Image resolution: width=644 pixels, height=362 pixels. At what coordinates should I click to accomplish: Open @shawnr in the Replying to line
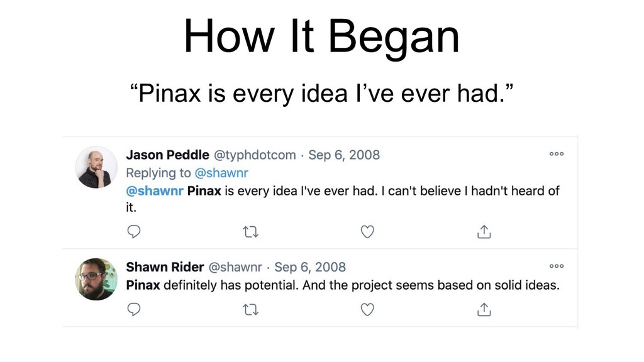221,173
